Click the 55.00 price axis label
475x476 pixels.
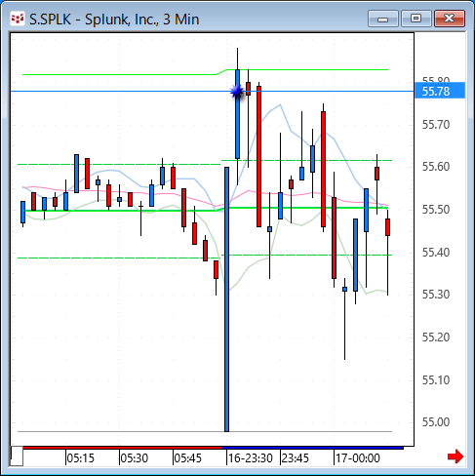(436, 422)
